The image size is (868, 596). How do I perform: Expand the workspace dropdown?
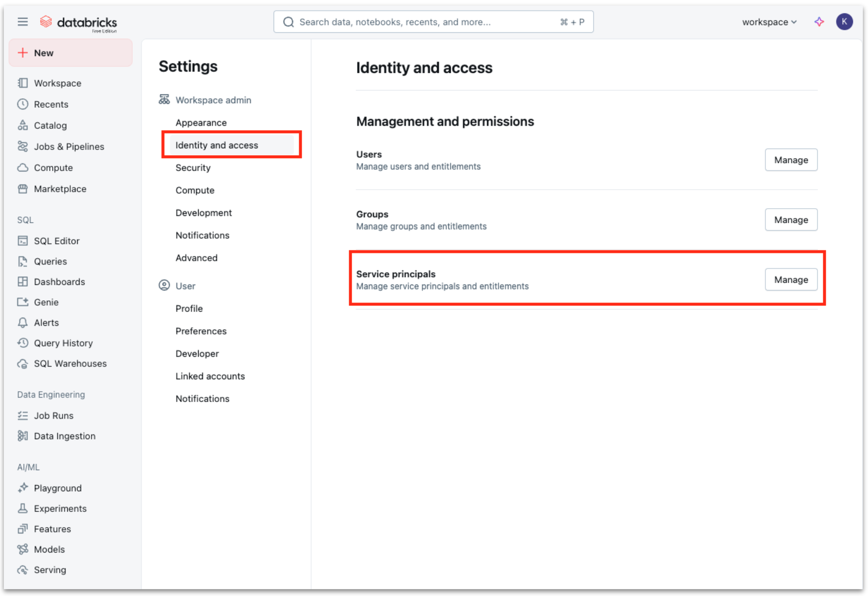point(769,22)
